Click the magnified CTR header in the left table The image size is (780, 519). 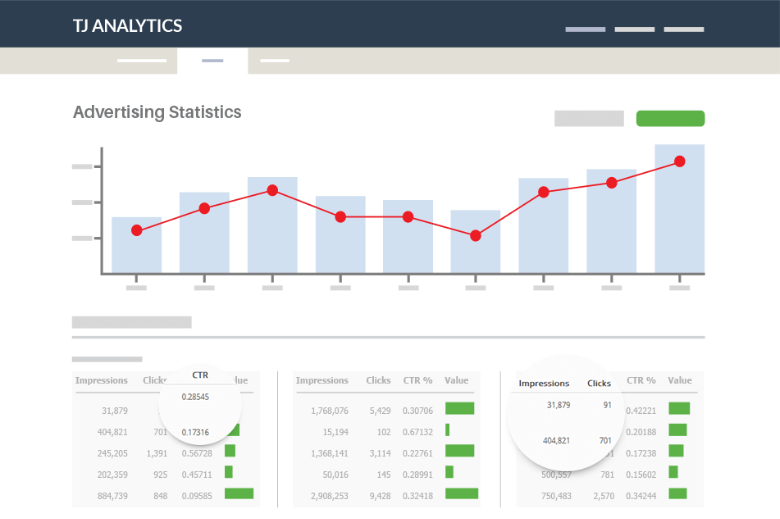click(200, 375)
